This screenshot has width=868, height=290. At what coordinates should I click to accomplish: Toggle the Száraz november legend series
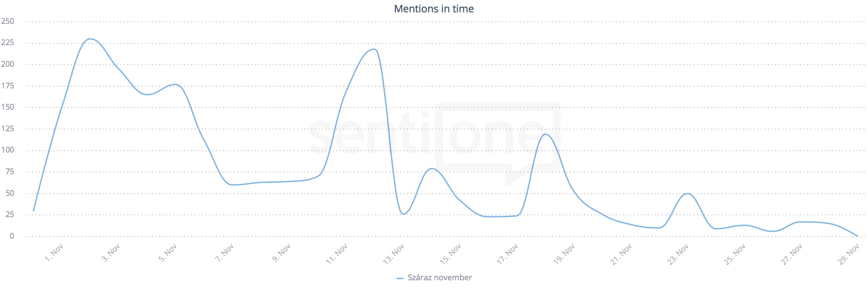439,278
